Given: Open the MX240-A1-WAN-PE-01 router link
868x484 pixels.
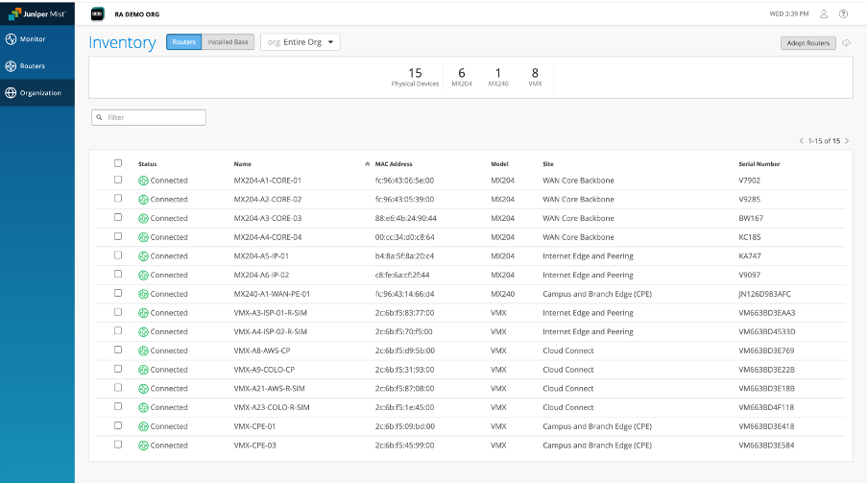Looking at the screenshot, I should click(x=272, y=294).
